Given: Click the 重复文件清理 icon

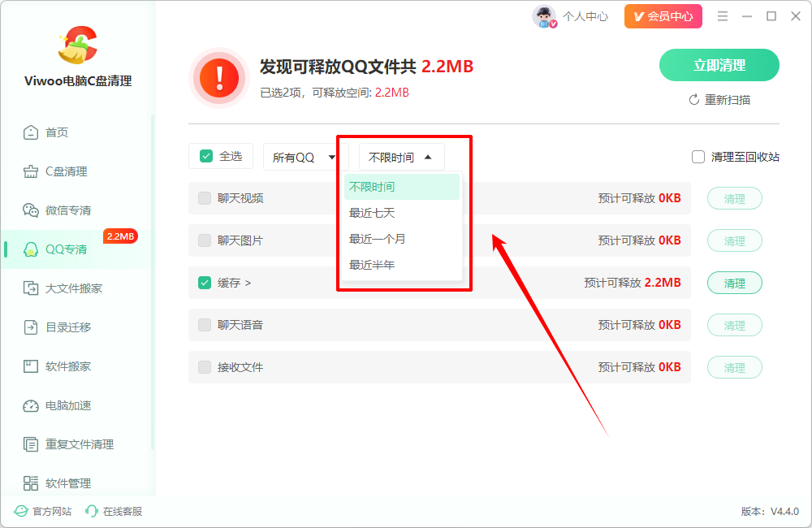Looking at the screenshot, I should click(x=31, y=444).
